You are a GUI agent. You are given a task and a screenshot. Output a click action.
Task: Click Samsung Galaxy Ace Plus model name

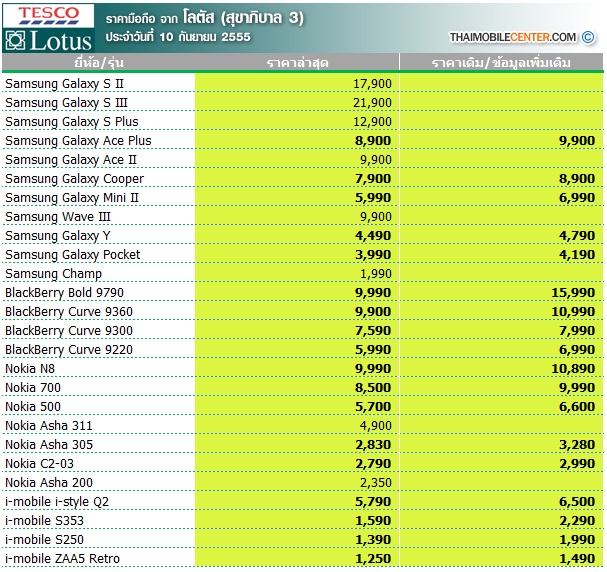click(78, 140)
